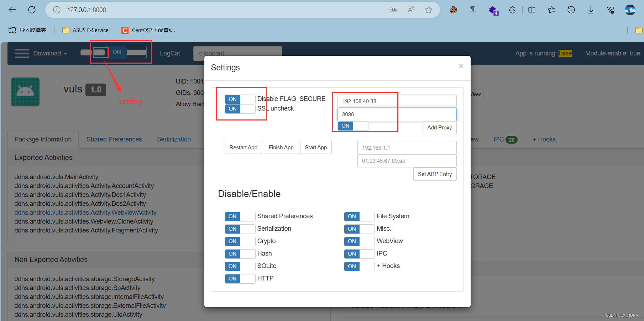Close the Settings dialog
This screenshot has width=644, height=321.
(461, 66)
